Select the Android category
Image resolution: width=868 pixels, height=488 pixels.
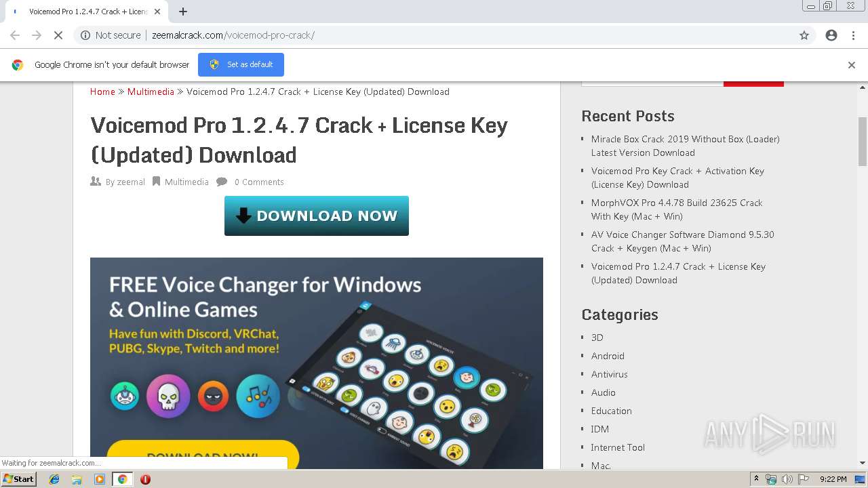tap(608, 356)
